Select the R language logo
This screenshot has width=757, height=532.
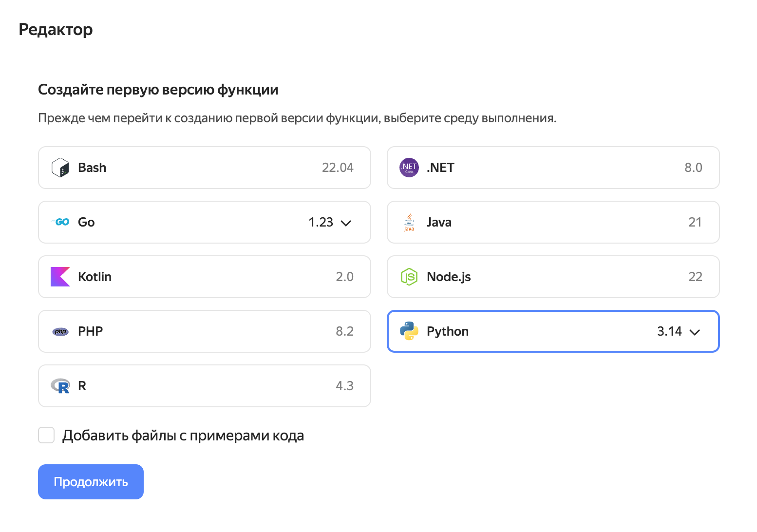tap(60, 386)
